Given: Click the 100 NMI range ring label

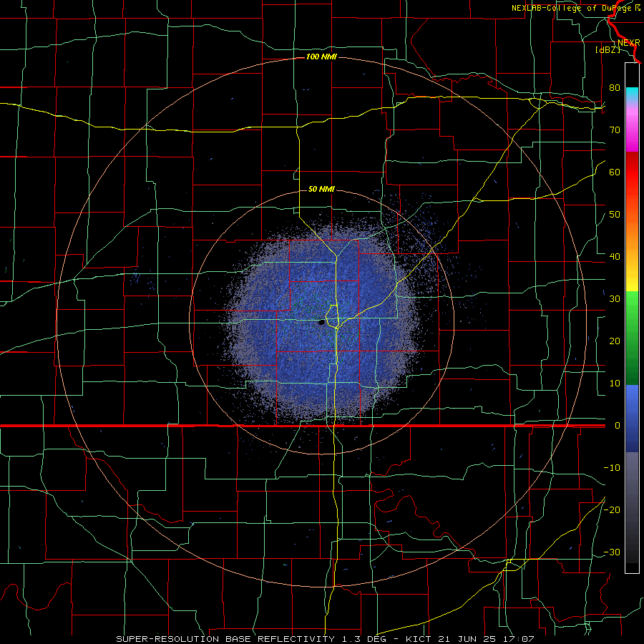Looking at the screenshot, I should 321,57.
